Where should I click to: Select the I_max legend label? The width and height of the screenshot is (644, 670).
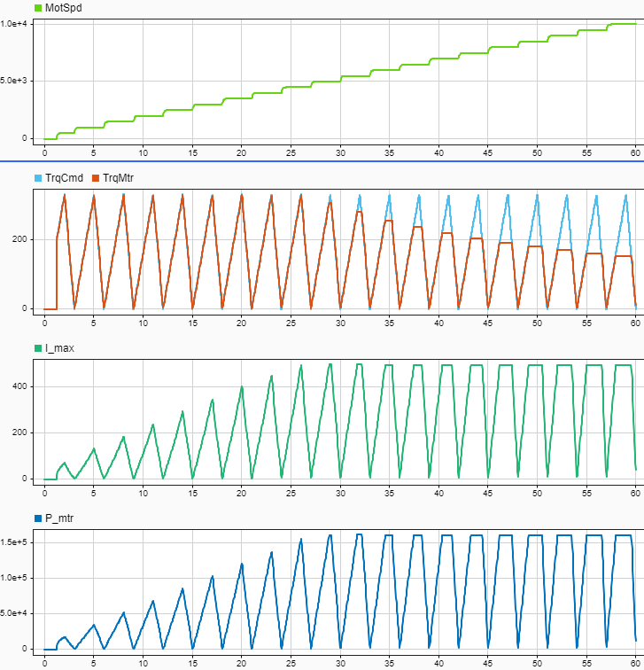tap(58, 348)
